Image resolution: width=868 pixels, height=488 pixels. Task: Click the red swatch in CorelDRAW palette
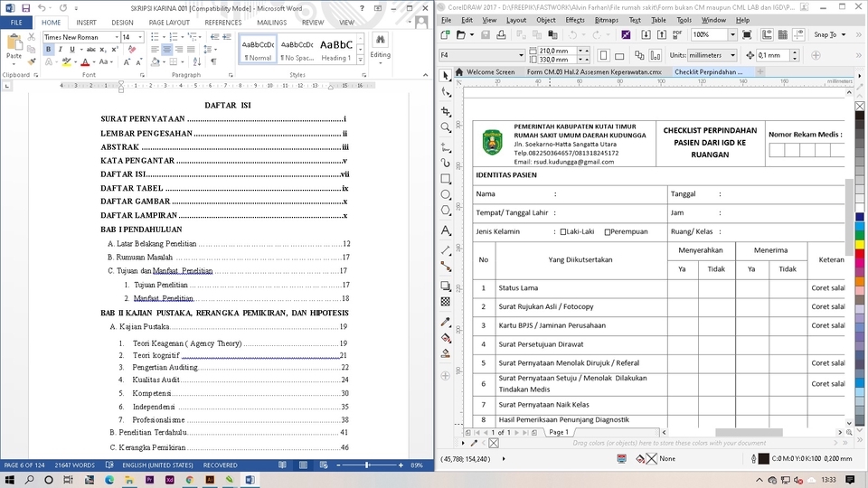tap(860, 253)
